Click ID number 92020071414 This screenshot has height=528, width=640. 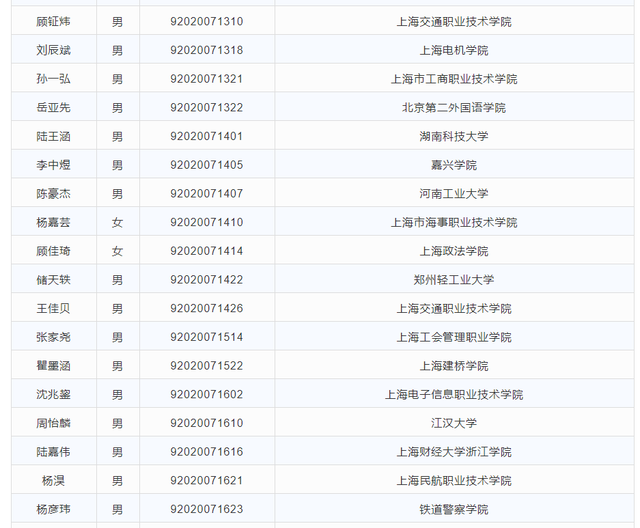pos(207,251)
